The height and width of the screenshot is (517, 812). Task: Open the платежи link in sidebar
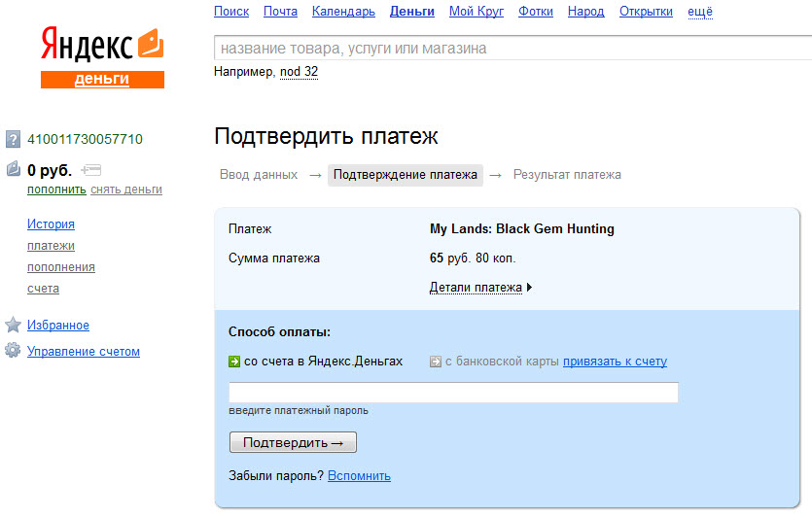click(51, 245)
